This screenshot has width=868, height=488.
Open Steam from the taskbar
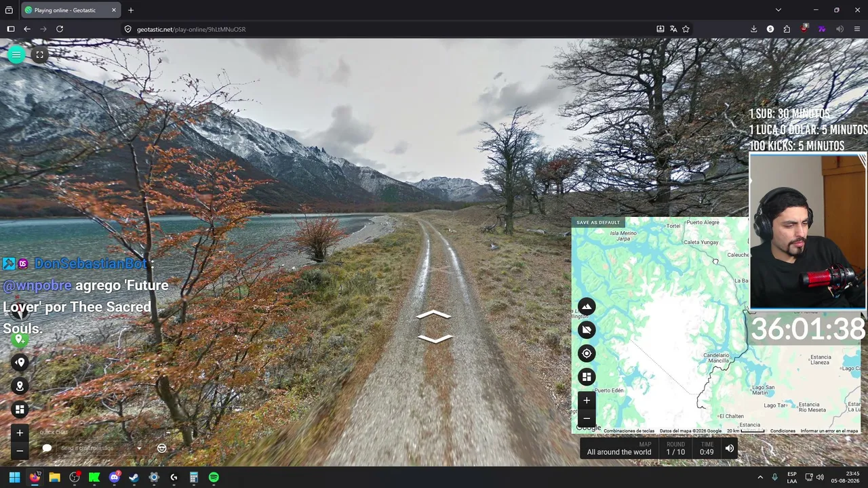(x=134, y=477)
